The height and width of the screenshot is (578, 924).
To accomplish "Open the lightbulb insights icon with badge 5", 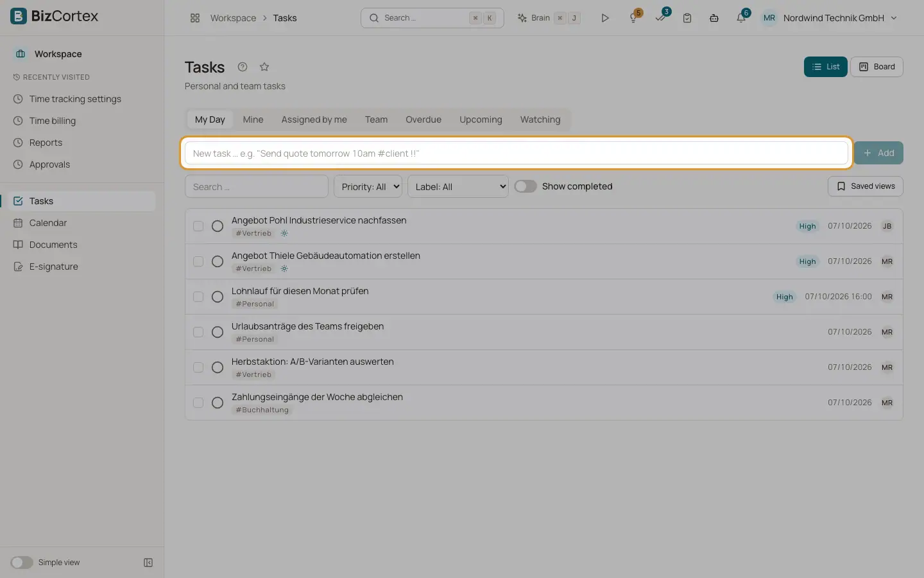I will 633,18.
